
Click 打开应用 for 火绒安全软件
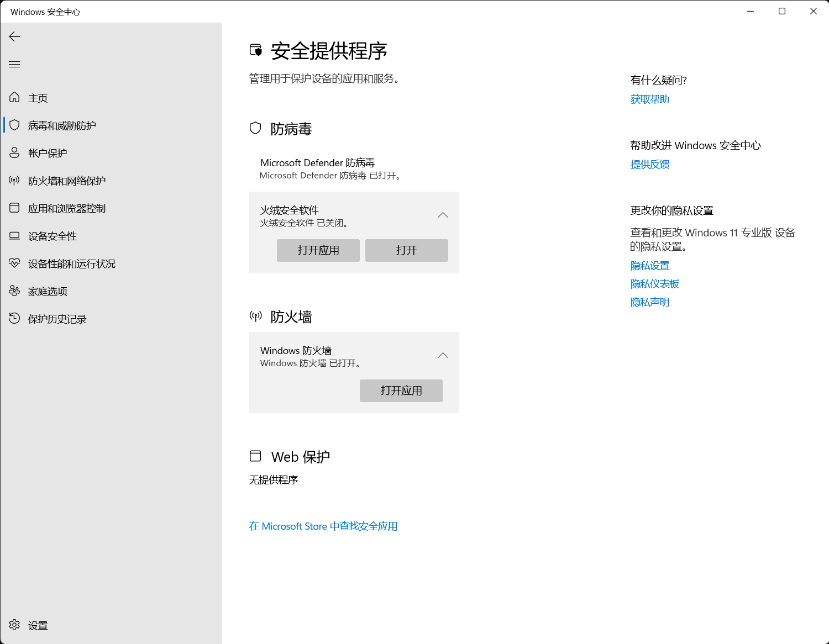[318, 250]
